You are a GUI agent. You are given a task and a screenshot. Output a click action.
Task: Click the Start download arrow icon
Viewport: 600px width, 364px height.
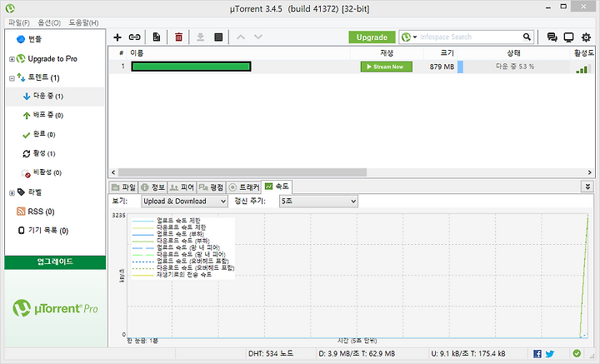click(200, 37)
